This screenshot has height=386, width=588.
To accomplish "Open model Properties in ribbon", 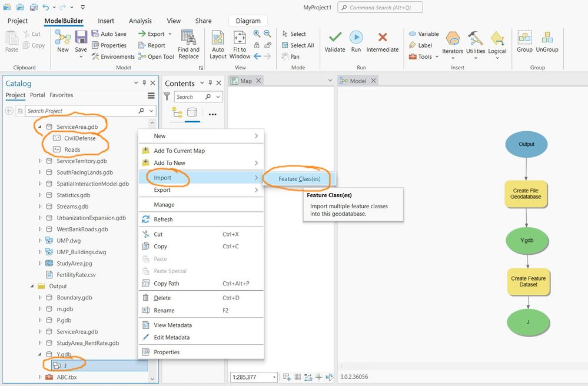I will [x=109, y=45].
